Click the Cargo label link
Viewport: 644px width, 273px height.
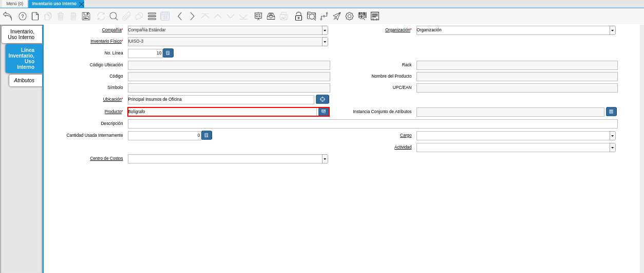tap(406, 135)
